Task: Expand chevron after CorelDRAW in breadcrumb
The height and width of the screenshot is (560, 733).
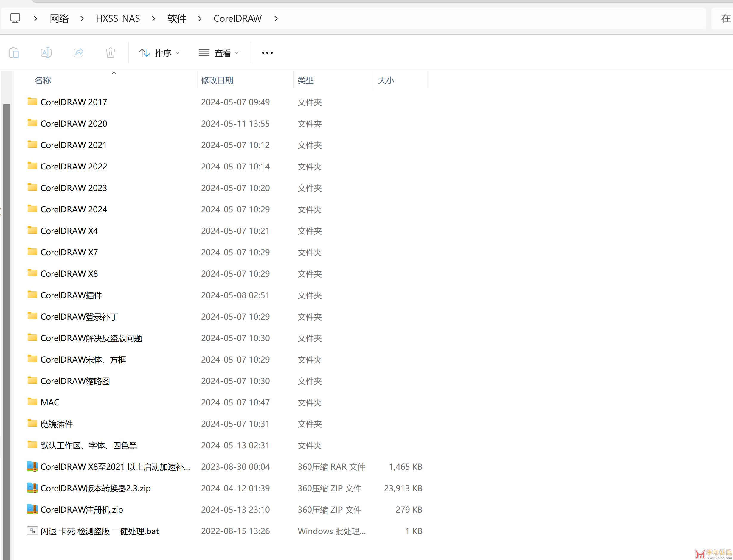Action: [x=276, y=18]
